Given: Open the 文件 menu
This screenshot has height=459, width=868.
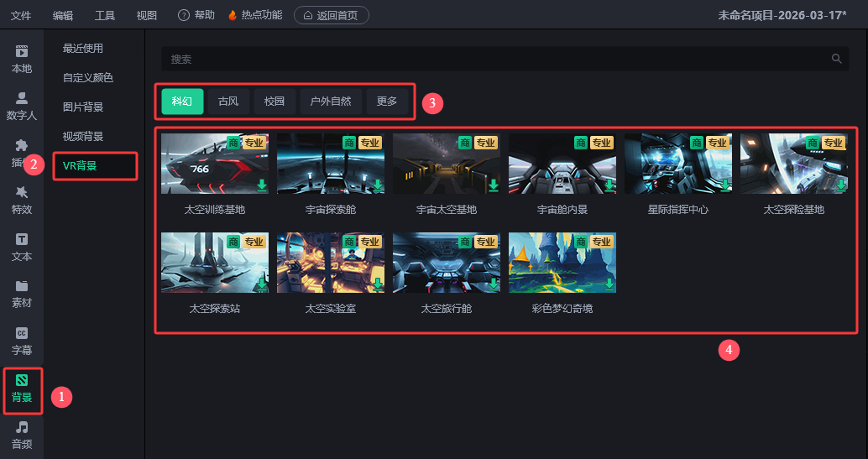Looking at the screenshot, I should [21, 15].
